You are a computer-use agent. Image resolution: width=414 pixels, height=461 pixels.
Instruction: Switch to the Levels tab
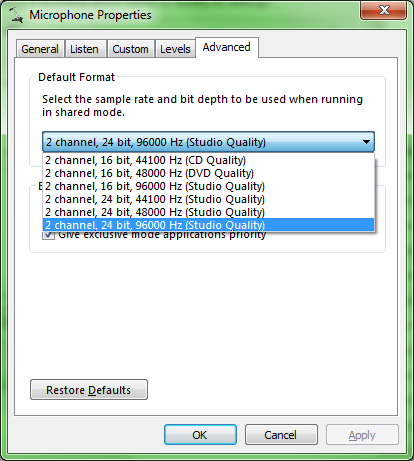point(175,49)
